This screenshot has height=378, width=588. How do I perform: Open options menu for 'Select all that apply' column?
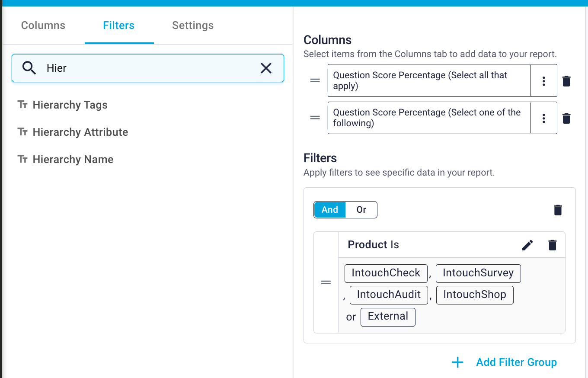[x=543, y=81]
